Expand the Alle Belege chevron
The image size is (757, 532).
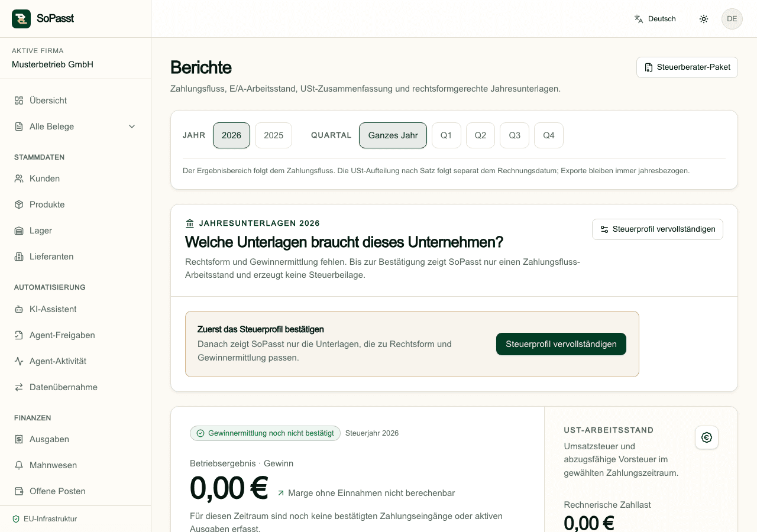coord(132,126)
